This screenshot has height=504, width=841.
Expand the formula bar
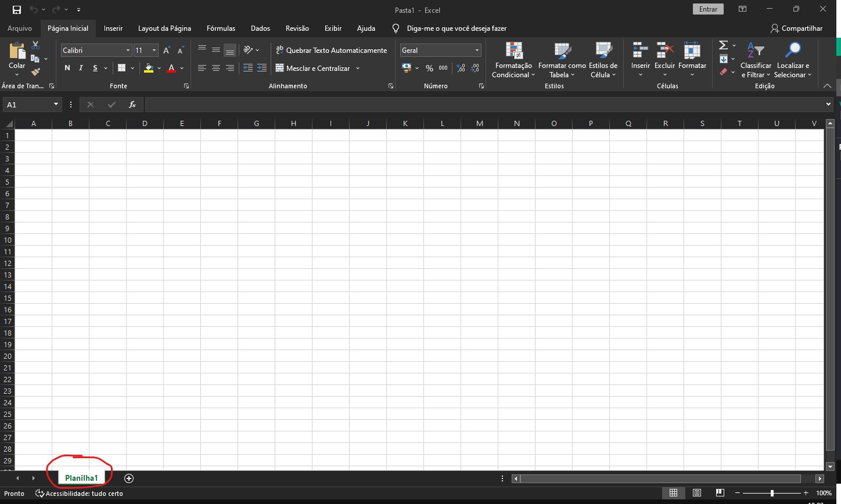(x=828, y=105)
